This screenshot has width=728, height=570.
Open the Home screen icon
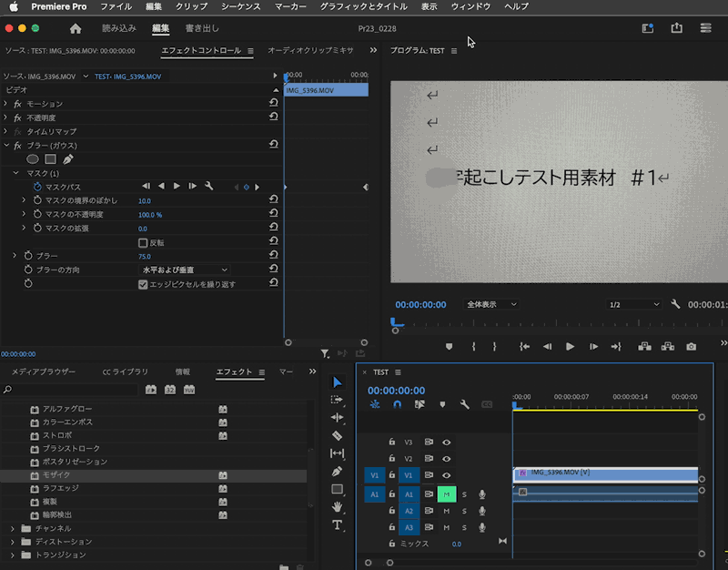point(76,29)
